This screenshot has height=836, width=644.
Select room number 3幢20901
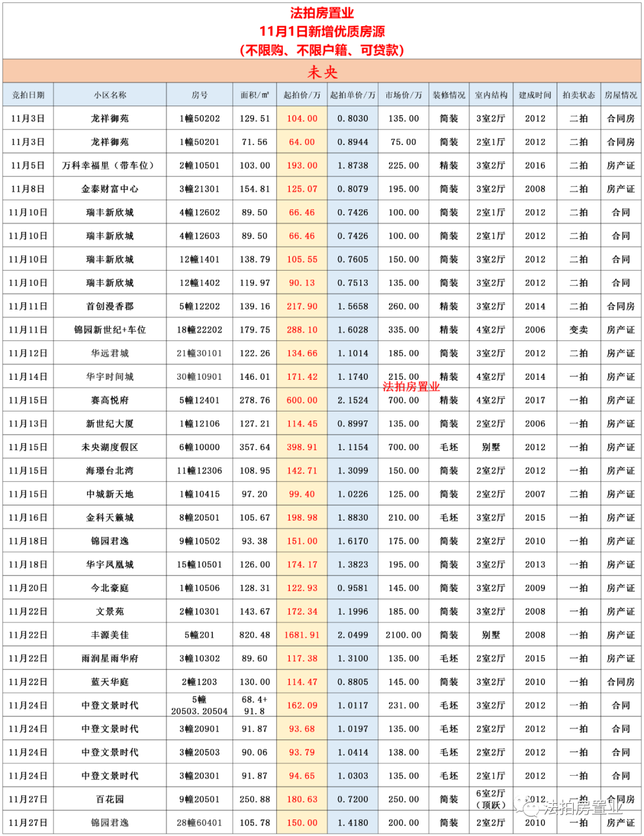click(x=200, y=729)
